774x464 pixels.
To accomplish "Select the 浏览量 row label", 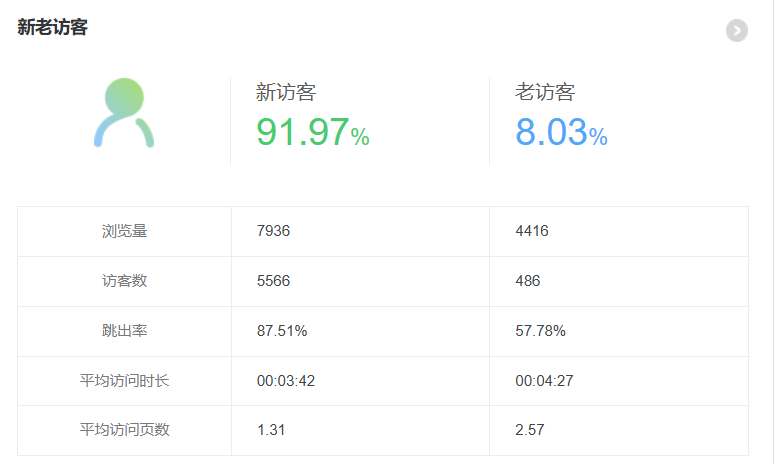I will coord(124,231).
